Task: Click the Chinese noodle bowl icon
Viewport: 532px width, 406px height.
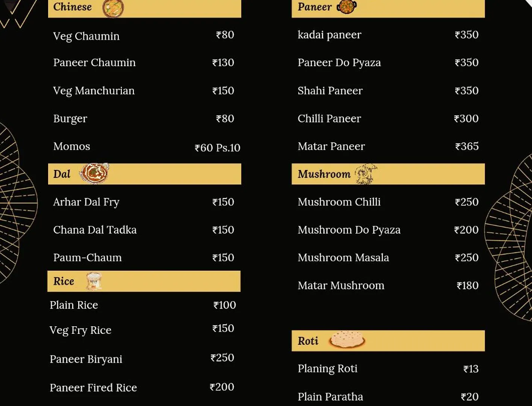Action: [x=113, y=8]
